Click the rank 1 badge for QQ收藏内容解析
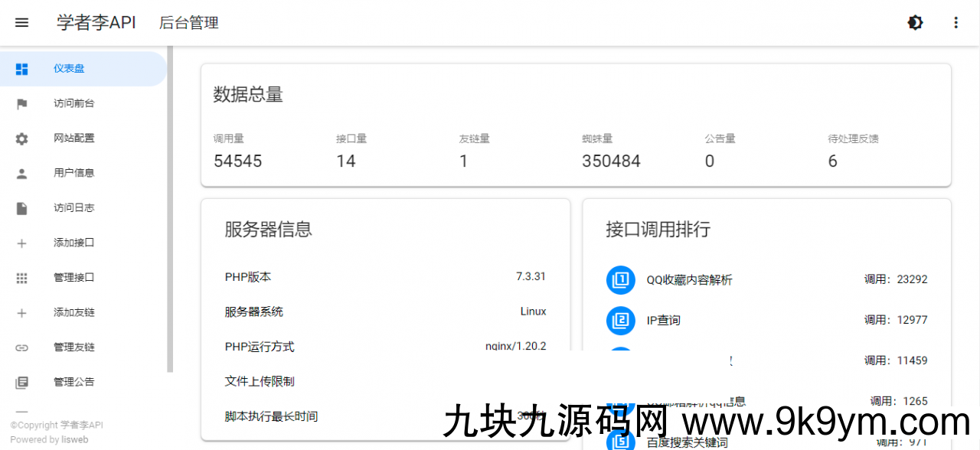980x450 pixels. pyautogui.click(x=621, y=279)
